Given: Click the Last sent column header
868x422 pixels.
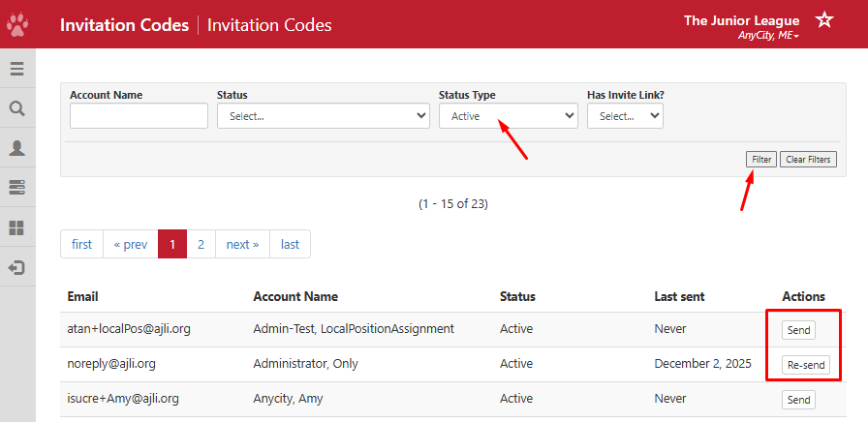Looking at the screenshot, I should 679,296.
